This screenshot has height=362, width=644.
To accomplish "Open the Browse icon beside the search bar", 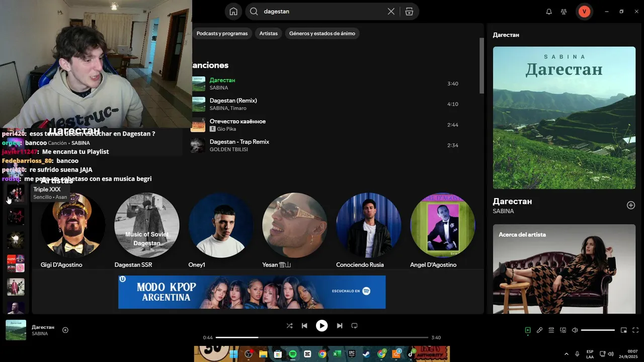I will 409,12.
